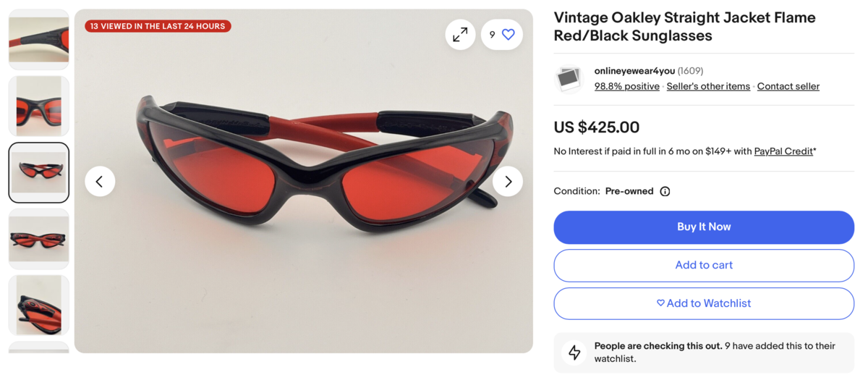Viewport: 868px width, 375px height.
Task: Add the sunglasses to cart
Action: pyautogui.click(x=704, y=266)
